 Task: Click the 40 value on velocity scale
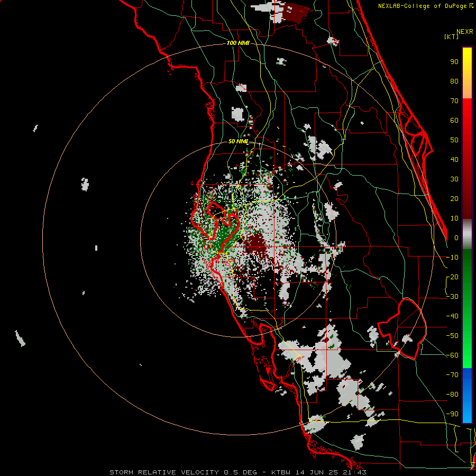point(454,160)
